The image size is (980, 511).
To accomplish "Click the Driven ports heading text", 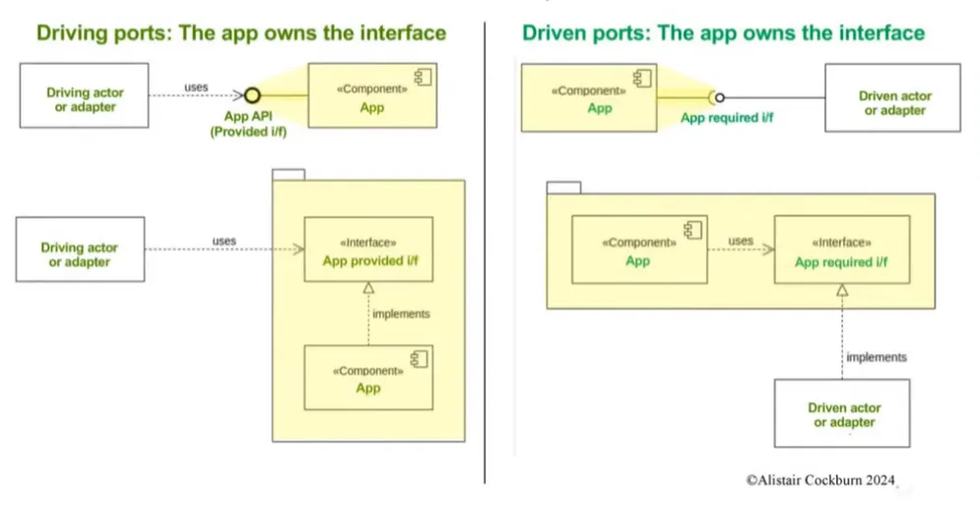I will pyautogui.click(x=723, y=32).
